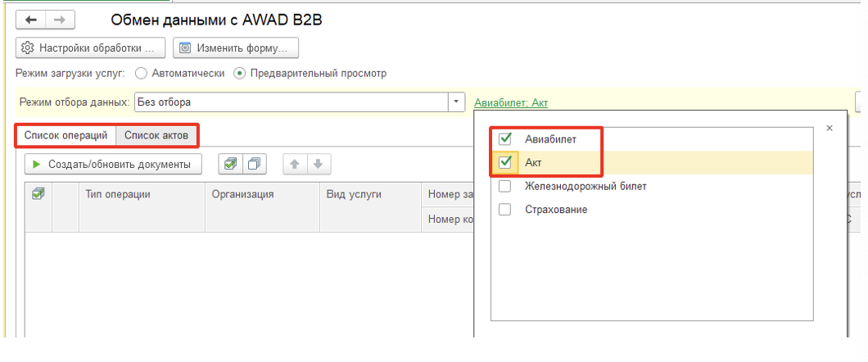The image size is (868, 362).
Task: Check all rows with toolbar icon
Action: pos(230,165)
